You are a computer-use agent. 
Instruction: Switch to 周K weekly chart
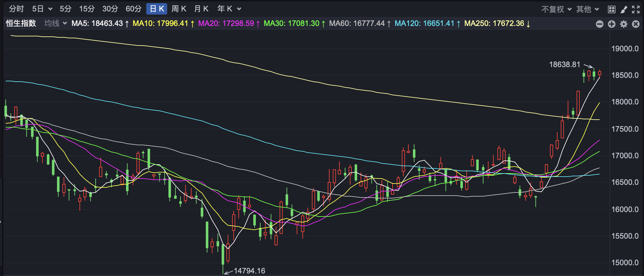pos(179,9)
